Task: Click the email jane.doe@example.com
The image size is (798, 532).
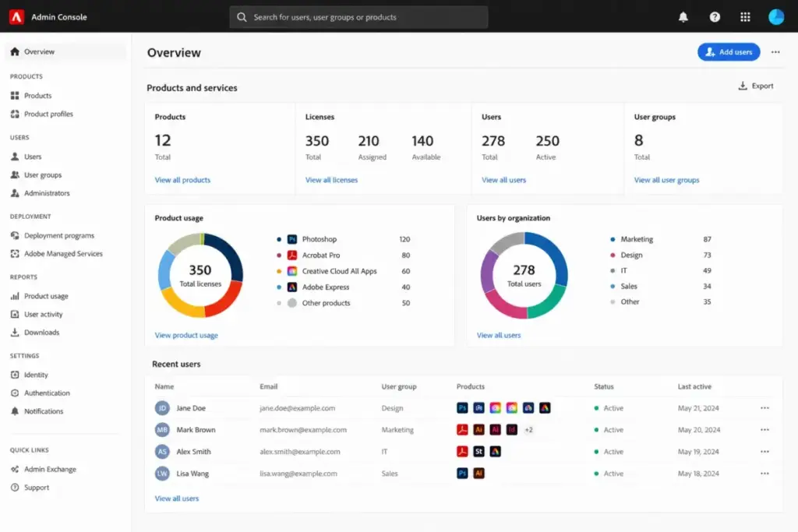Action: (x=297, y=408)
